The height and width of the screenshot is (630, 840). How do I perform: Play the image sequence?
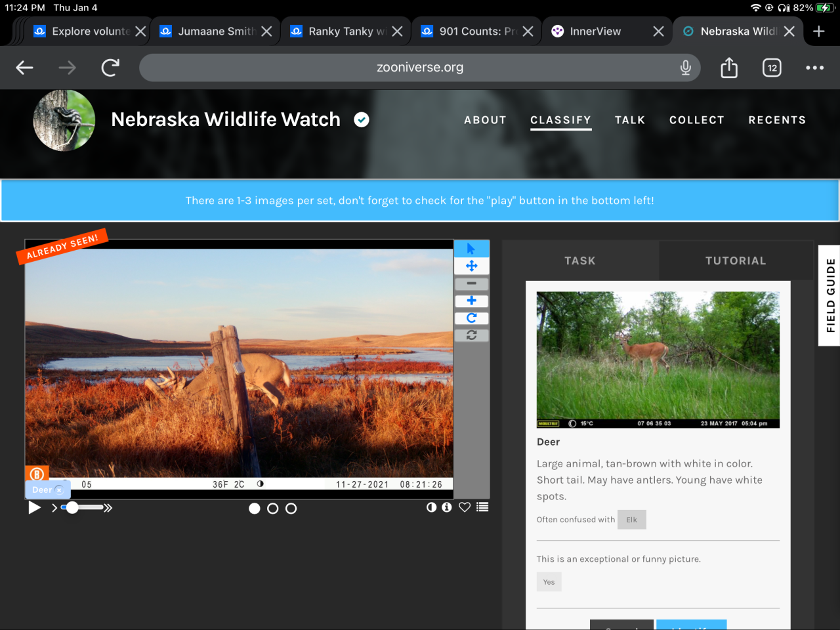34,507
